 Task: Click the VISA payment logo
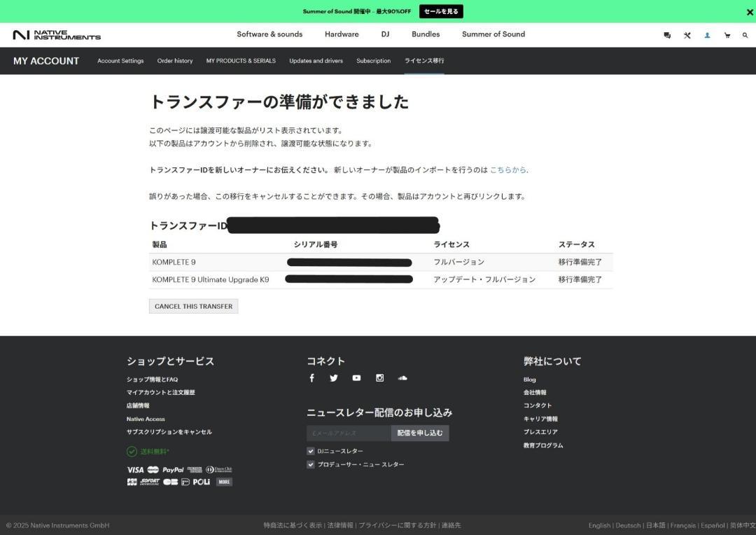pos(136,469)
